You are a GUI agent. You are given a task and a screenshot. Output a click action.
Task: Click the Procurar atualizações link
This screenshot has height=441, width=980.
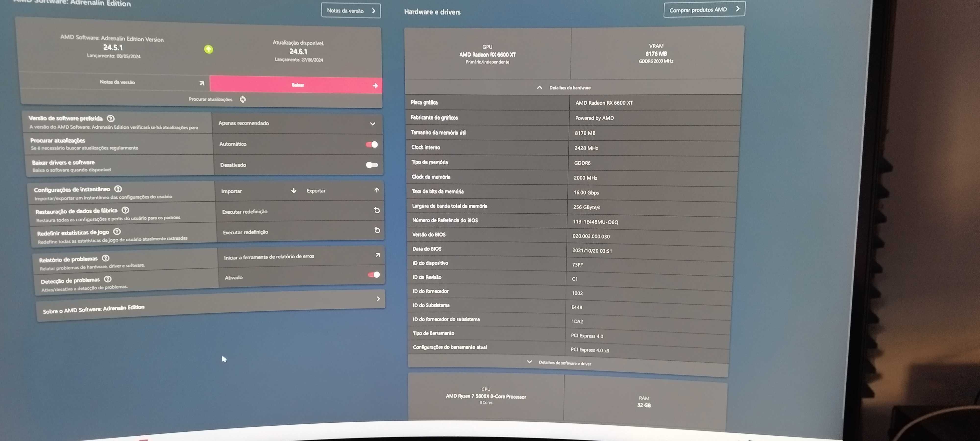210,99
